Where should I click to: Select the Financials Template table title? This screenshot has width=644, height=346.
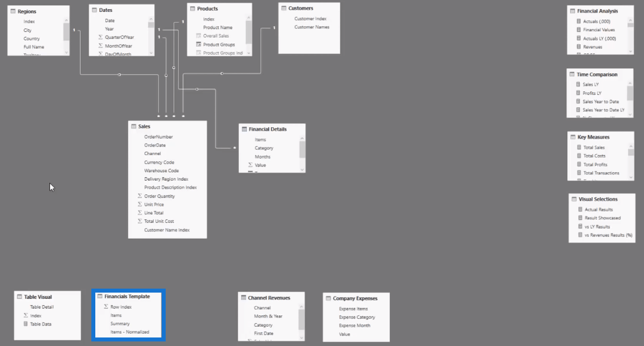tap(127, 296)
